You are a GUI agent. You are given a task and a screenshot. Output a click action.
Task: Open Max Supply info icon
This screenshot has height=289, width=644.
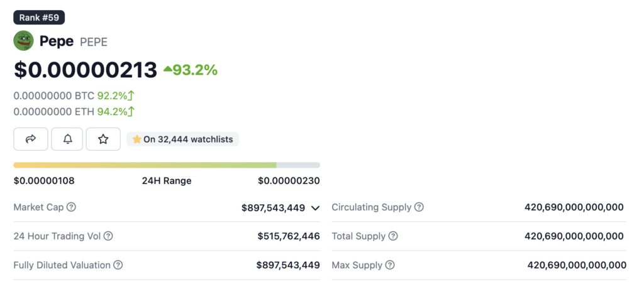coord(390,265)
